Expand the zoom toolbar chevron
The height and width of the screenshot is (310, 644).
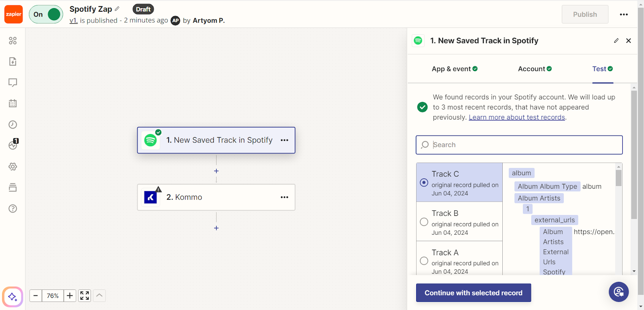(x=99, y=296)
